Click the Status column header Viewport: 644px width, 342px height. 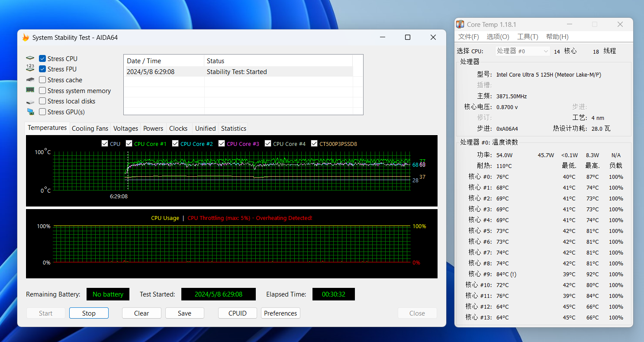(x=278, y=61)
